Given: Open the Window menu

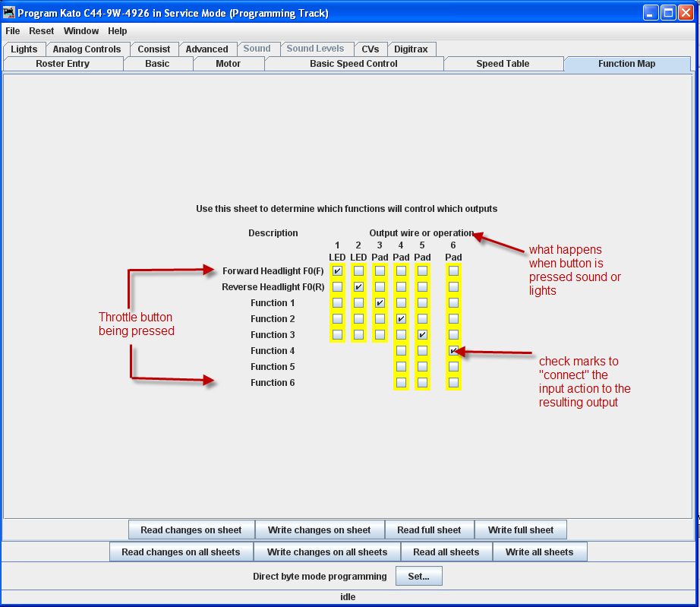Looking at the screenshot, I should [80, 31].
